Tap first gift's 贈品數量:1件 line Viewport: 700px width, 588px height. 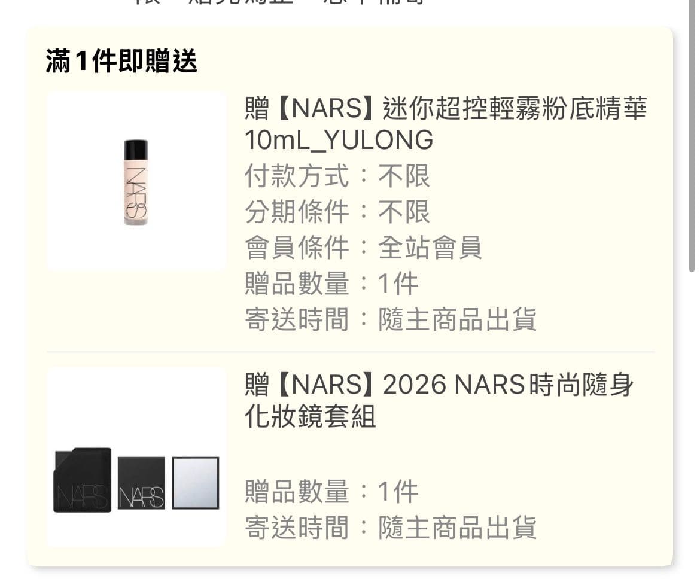coord(331,283)
